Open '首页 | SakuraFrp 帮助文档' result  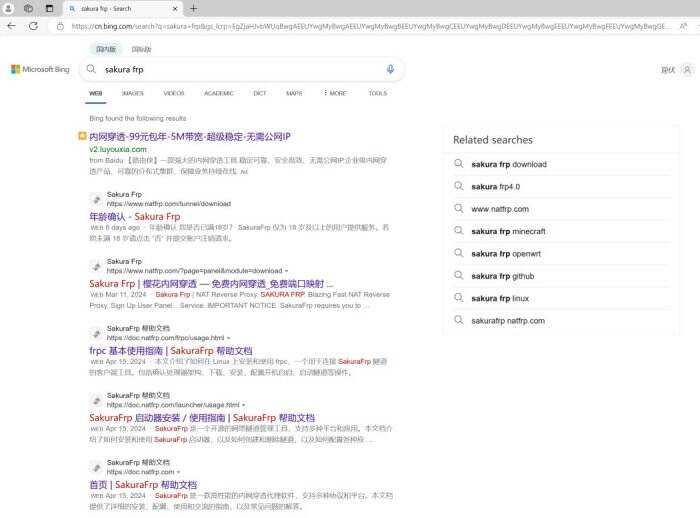143,485
